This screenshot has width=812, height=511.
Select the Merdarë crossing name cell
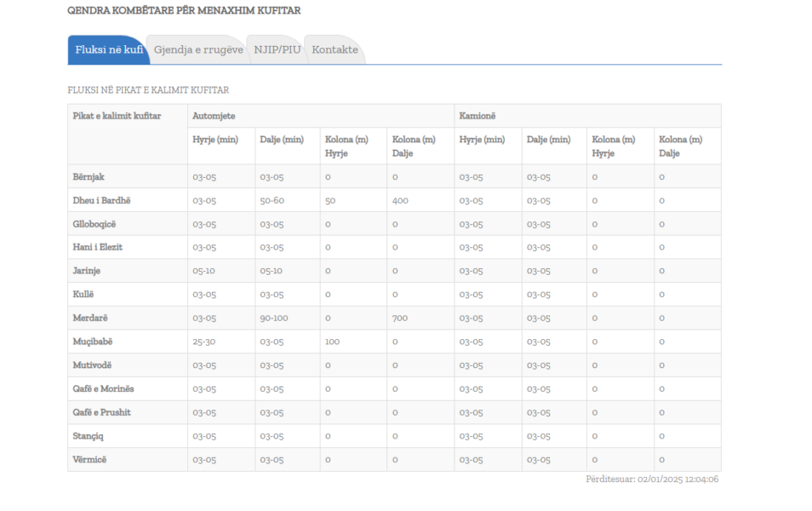[90, 319]
